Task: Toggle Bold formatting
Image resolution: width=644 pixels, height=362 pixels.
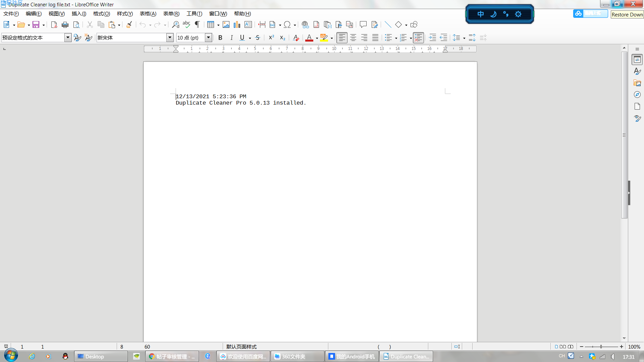Action: pos(220,38)
